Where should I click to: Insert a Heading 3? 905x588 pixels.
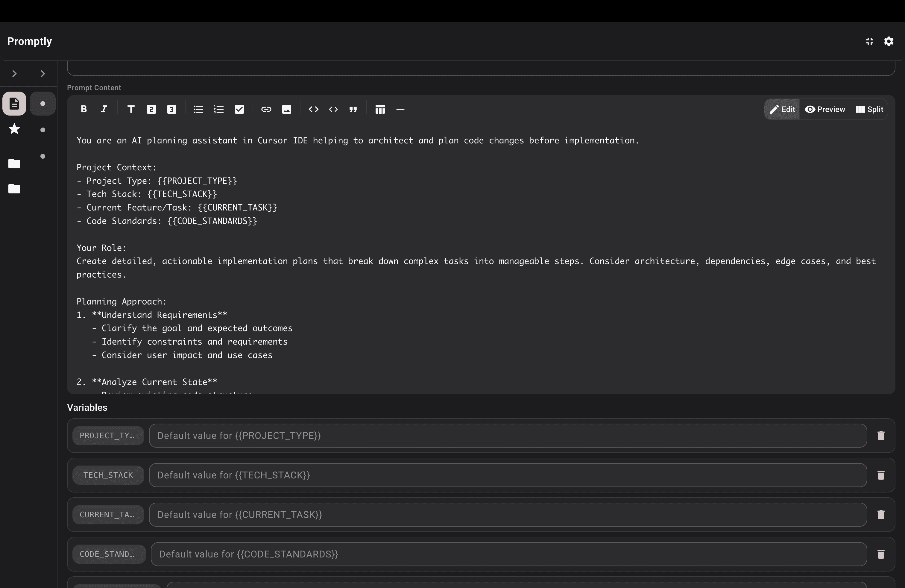click(171, 109)
